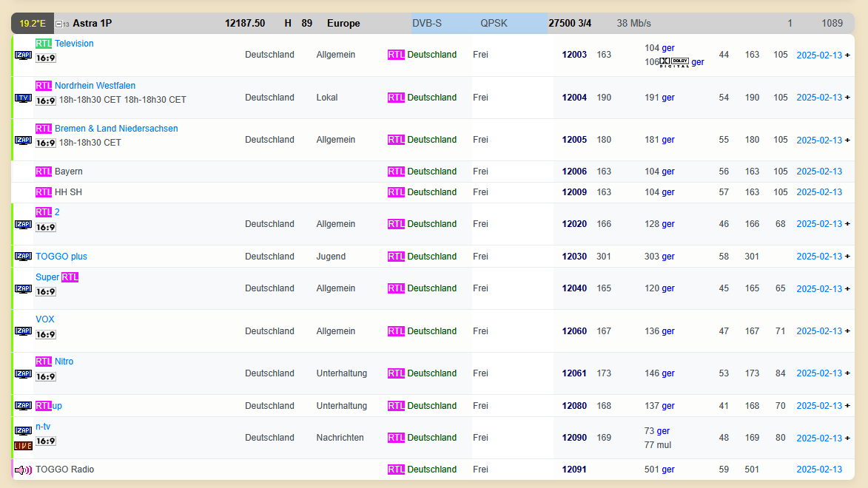Click 2025-02-13 date in RTL Television row
The image size is (868, 488).
point(819,55)
